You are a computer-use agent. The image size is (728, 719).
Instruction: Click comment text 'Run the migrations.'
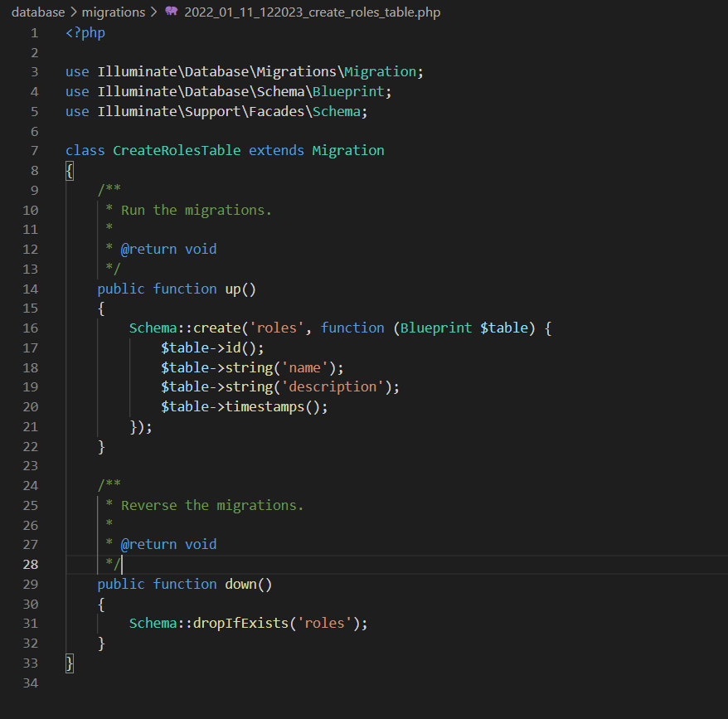(x=196, y=211)
